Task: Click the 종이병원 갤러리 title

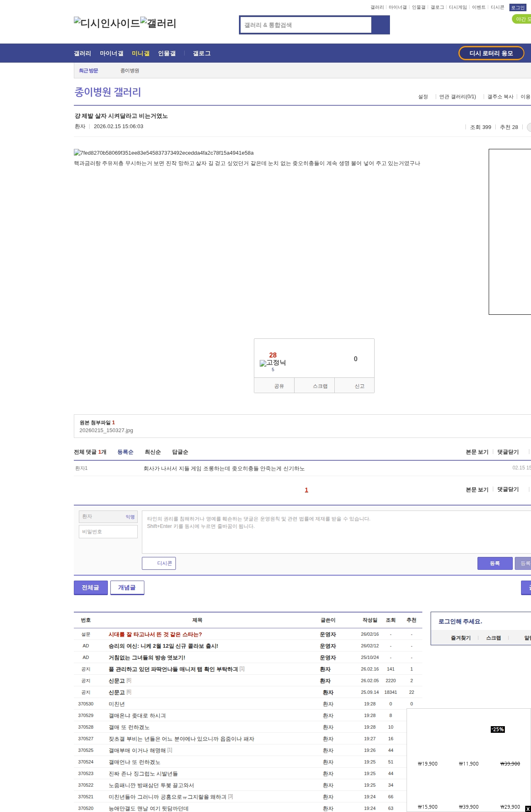Action: pyautogui.click(x=107, y=92)
